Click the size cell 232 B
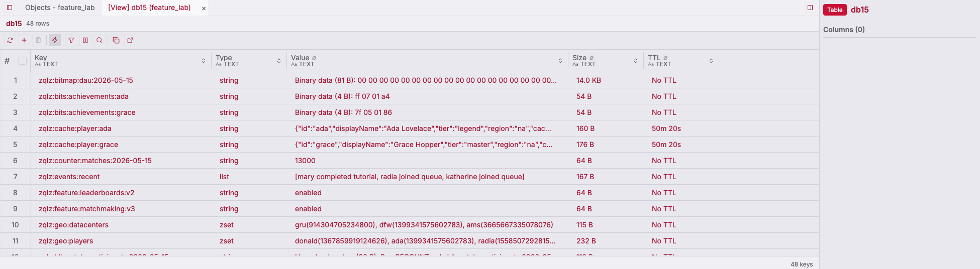Image resolution: width=980 pixels, height=269 pixels. tap(606, 241)
